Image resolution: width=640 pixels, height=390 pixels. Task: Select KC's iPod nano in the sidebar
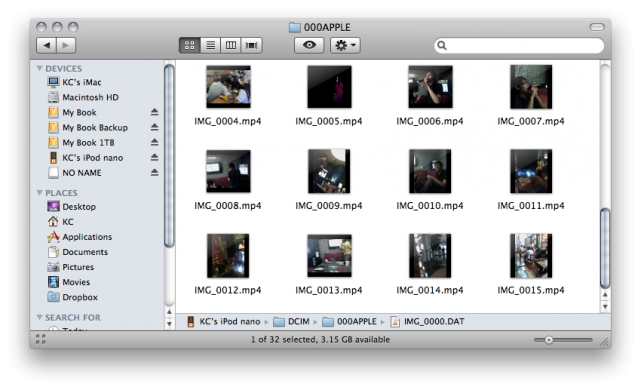92,157
